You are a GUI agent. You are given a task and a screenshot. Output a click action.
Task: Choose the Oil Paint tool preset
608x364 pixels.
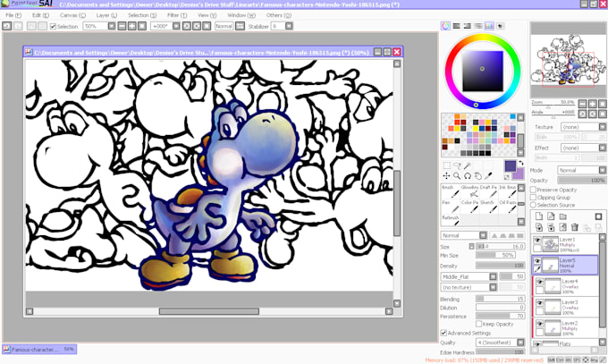tap(508, 207)
